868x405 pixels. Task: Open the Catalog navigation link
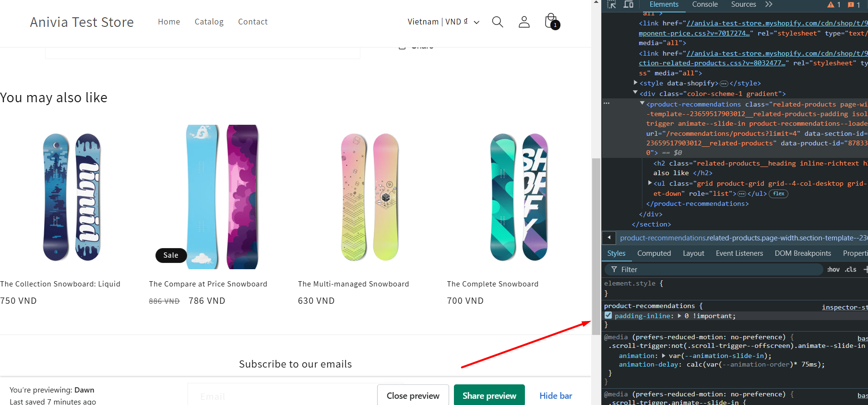click(209, 22)
